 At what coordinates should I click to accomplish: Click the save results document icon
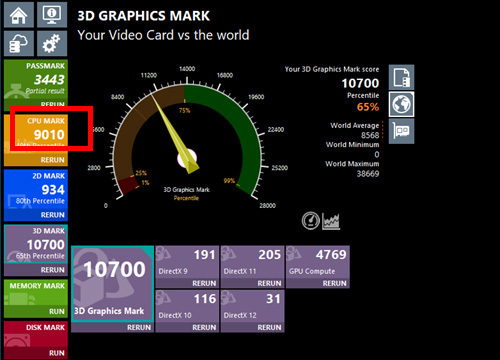[401, 77]
